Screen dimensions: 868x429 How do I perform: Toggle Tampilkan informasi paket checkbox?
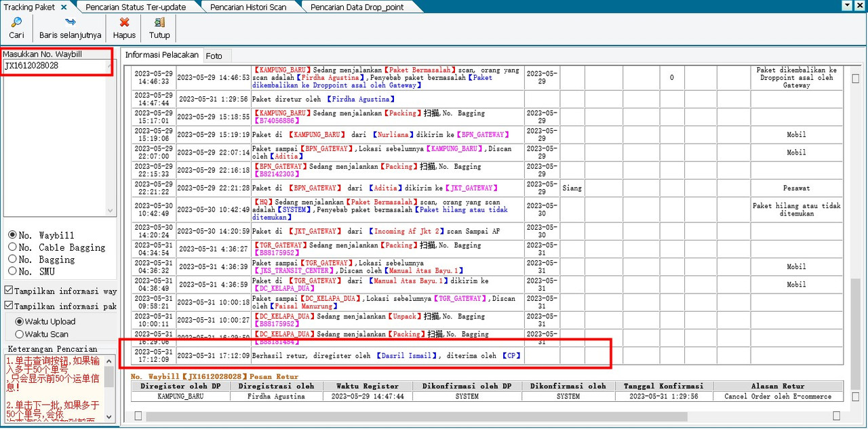point(9,306)
